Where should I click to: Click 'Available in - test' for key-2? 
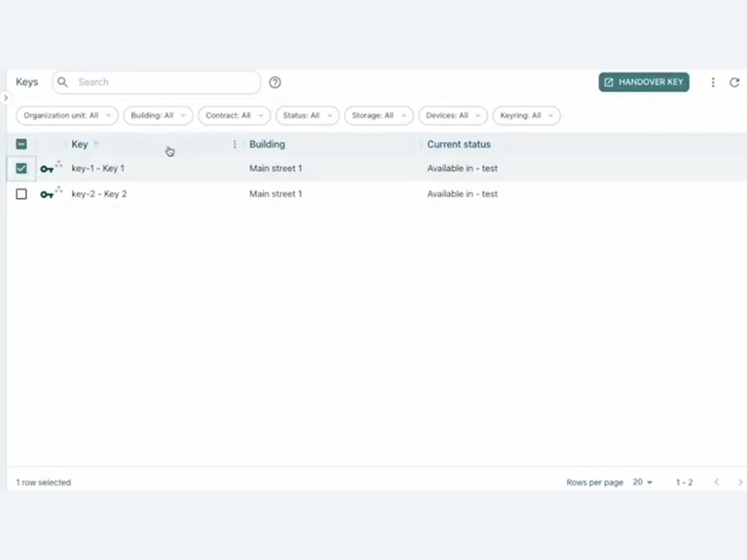tap(463, 194)
